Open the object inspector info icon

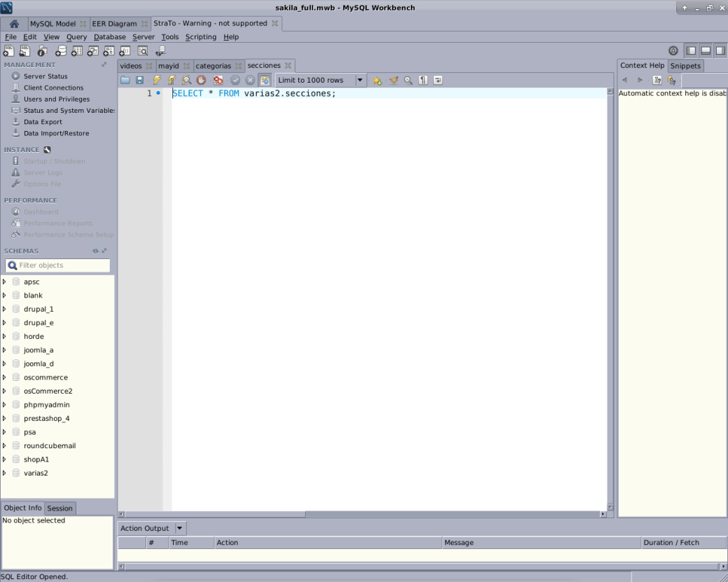43,51
